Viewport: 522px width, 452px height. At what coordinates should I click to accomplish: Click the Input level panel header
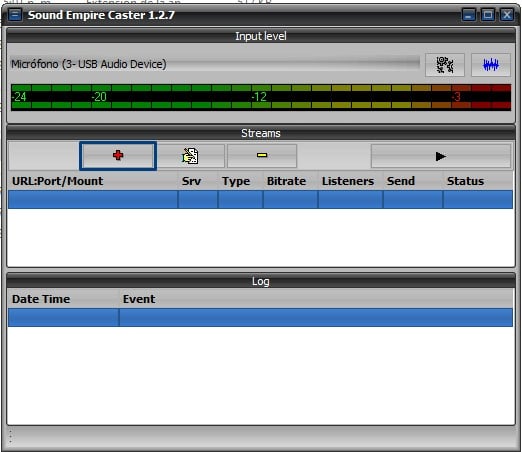[x=261, y=36]
